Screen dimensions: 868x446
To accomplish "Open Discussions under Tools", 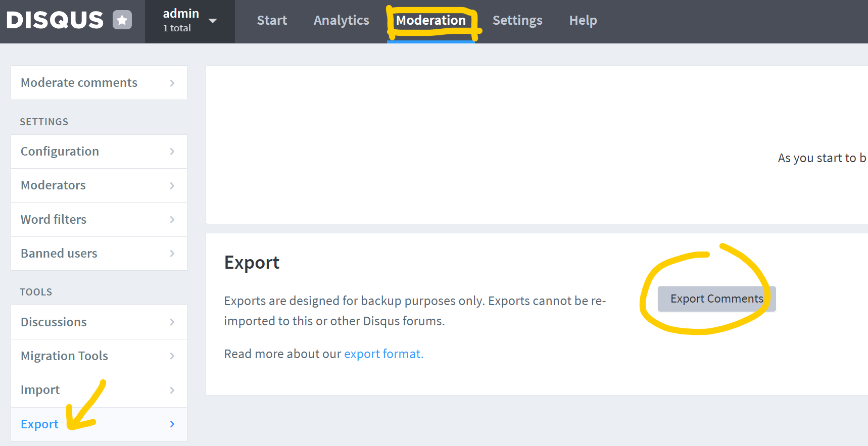I will click(54, 322).
